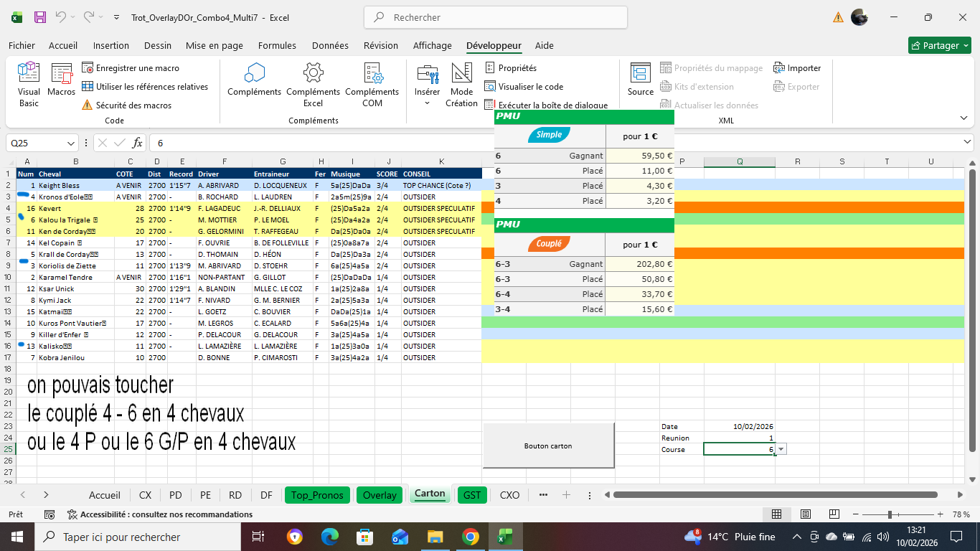Open the Aide ribbon tab
This screenshot has width=980, height=551.
[545, 45]
